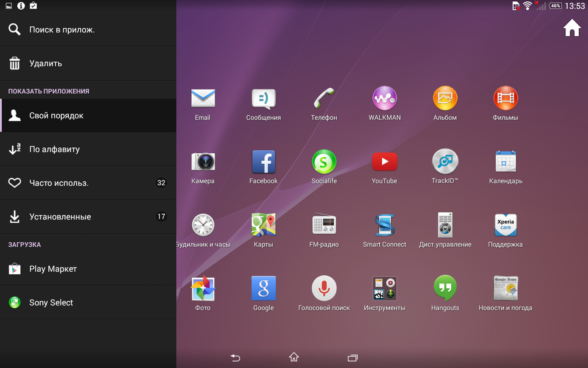Tap the Wi-Fi status icon
The image size is (588, 368).
[527, 6]
